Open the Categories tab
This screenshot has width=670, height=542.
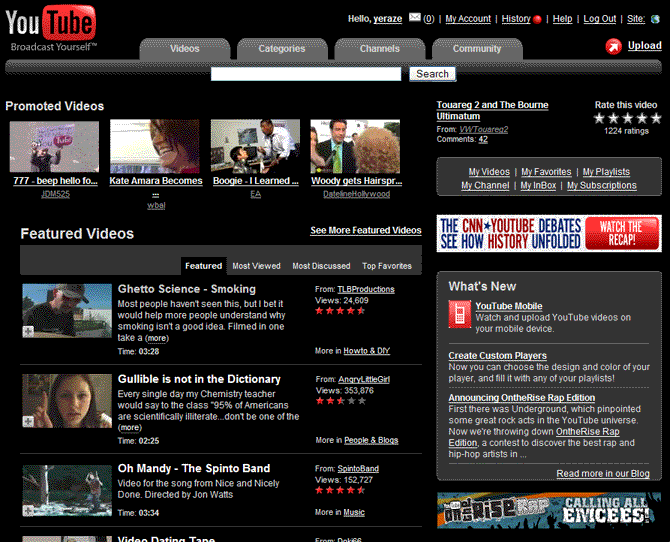(x=282, y=49)
